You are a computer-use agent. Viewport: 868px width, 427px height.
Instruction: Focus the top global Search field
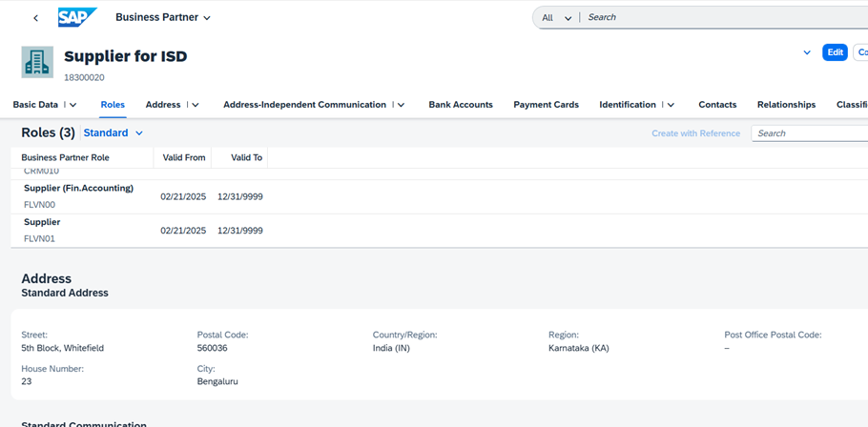(x=725, y=17)
